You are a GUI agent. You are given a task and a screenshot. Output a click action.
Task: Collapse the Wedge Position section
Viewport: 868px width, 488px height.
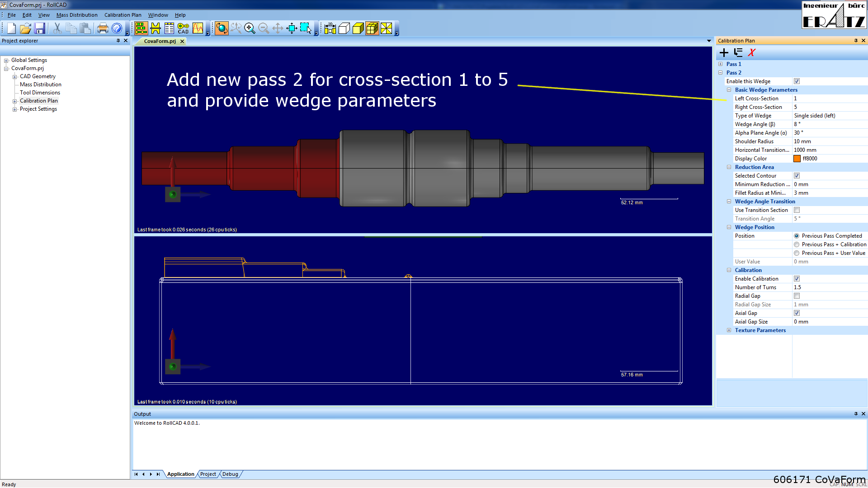point(729,227)
